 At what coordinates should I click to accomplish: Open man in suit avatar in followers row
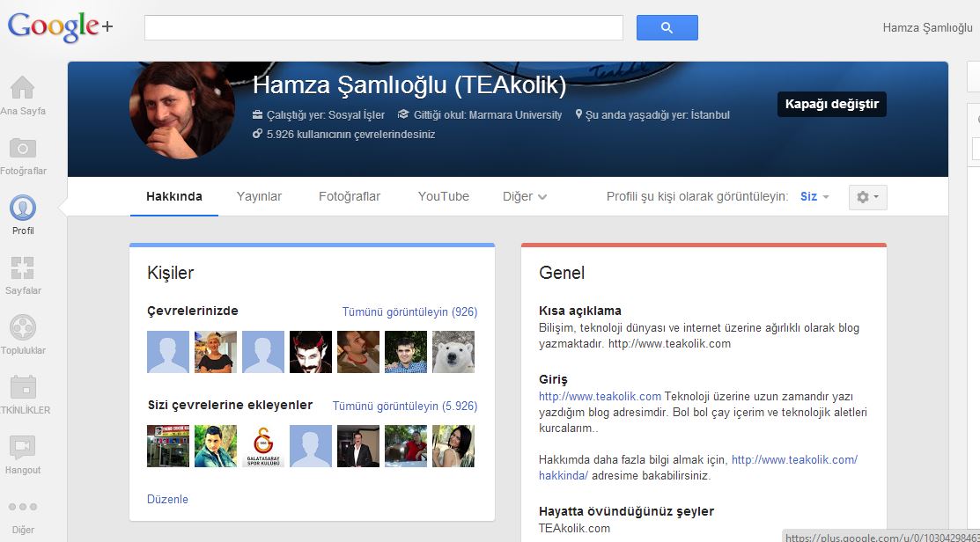(358, 446)
